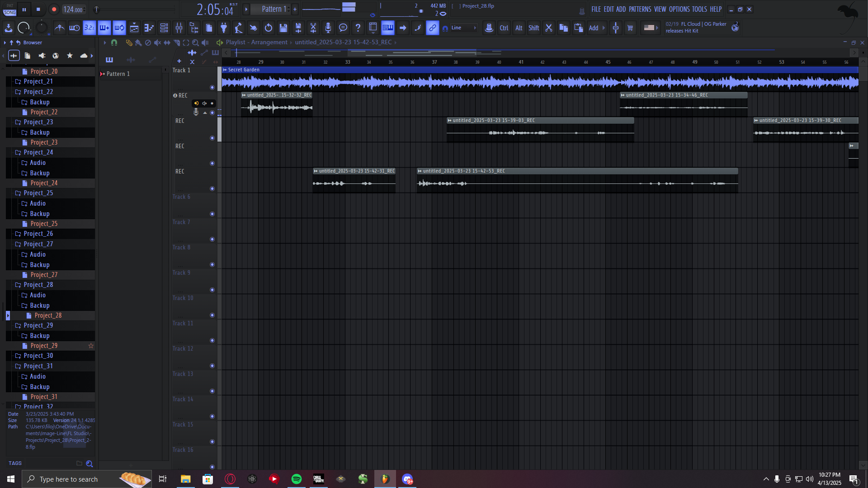The image size is (868, 488).
Task: Toggle the metronome icon
Action: coord(60,28)
